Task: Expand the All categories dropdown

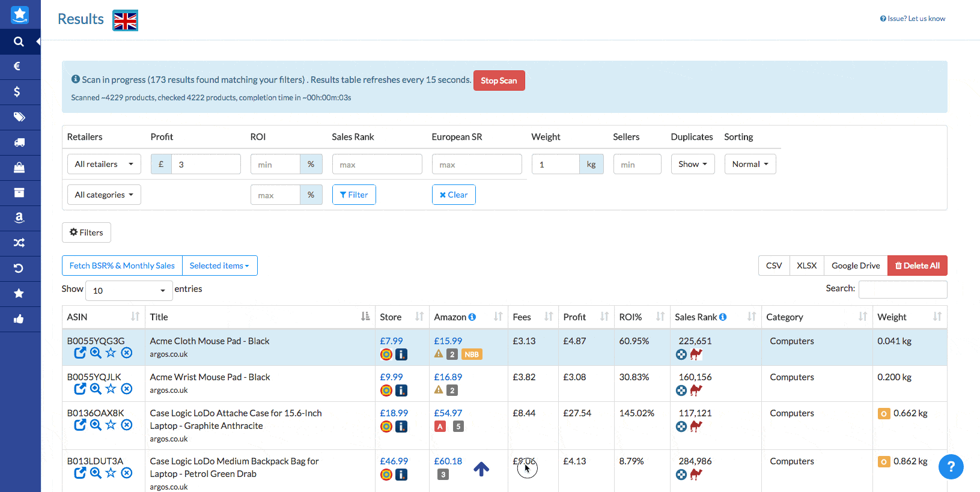Action: pos(104,195)
